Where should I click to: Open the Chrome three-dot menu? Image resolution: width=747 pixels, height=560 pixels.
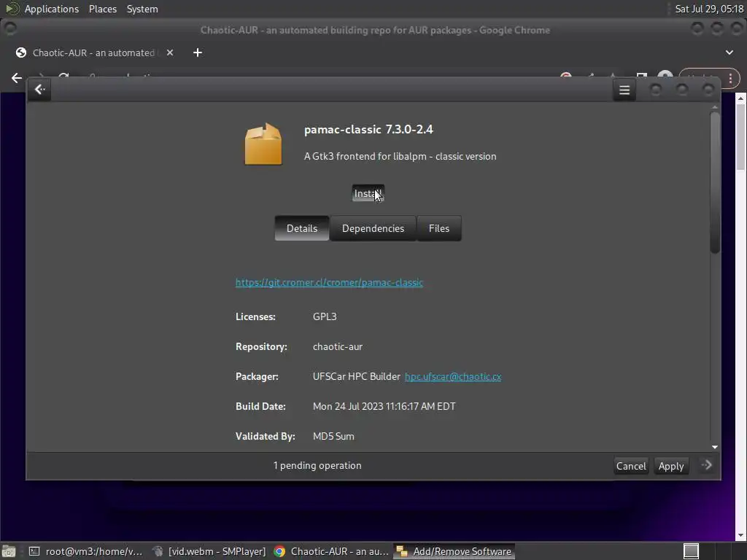click(x=730, y=79)
